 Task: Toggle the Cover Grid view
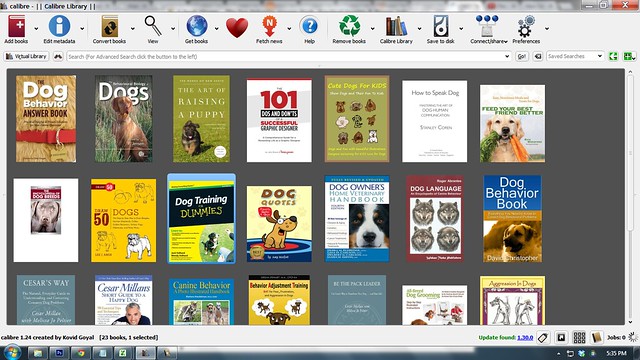pos(579,337)
